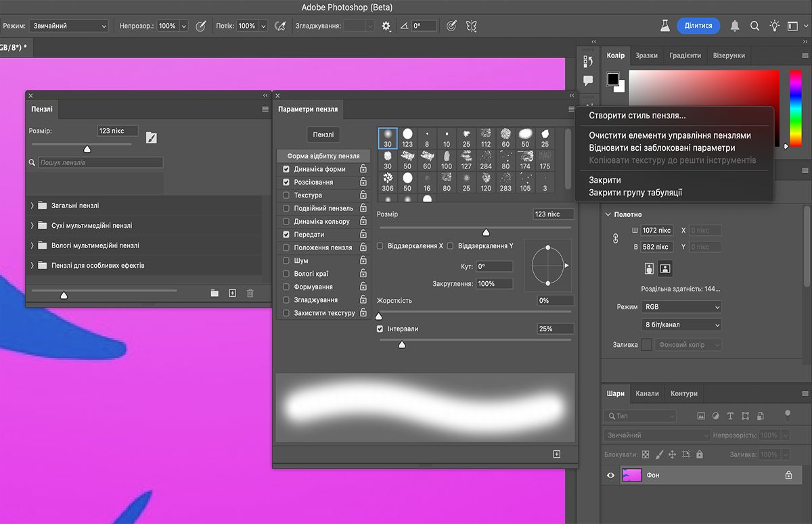Click the Поділитися button

pos(698,26)
